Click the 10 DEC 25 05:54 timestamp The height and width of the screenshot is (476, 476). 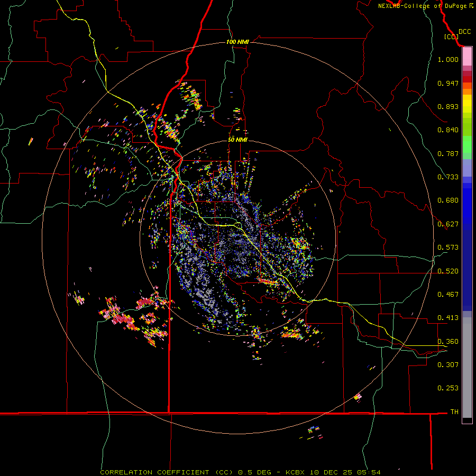click(x=345, y=472)
